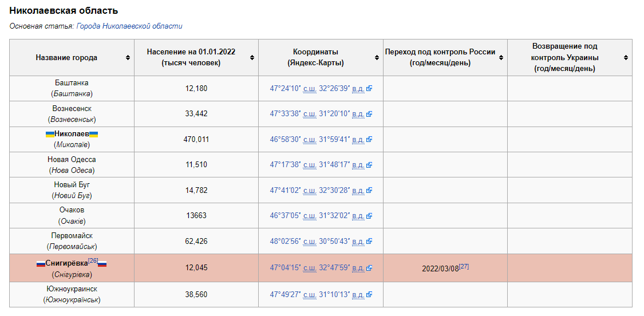Open footnote [27] after 2022/03/08

coord(464,266)
